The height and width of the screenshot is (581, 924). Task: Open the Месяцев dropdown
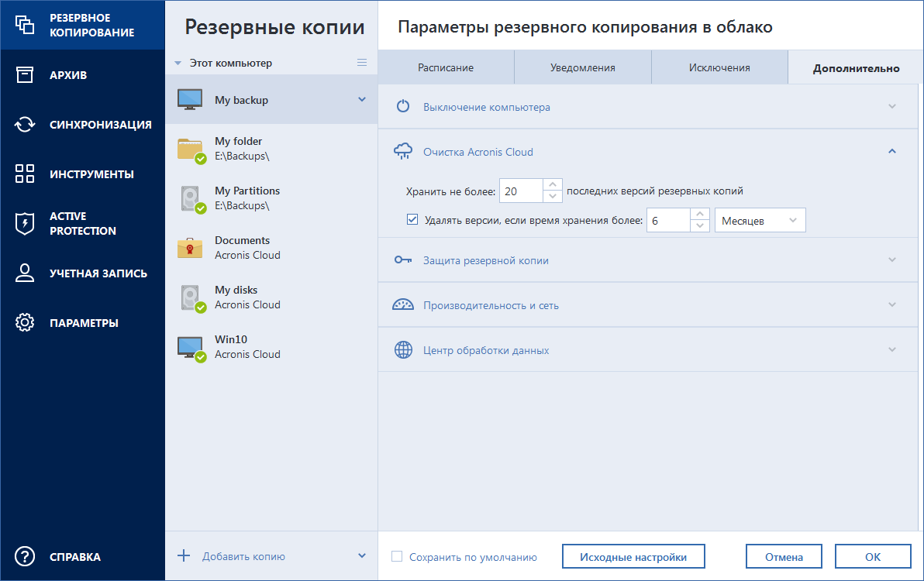coord(760,220)
